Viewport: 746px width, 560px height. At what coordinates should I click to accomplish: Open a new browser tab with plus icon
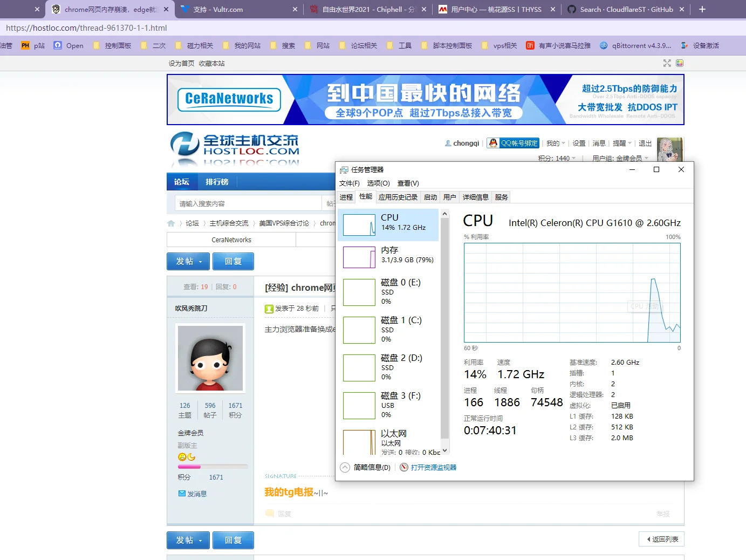(x=702, y=9)
